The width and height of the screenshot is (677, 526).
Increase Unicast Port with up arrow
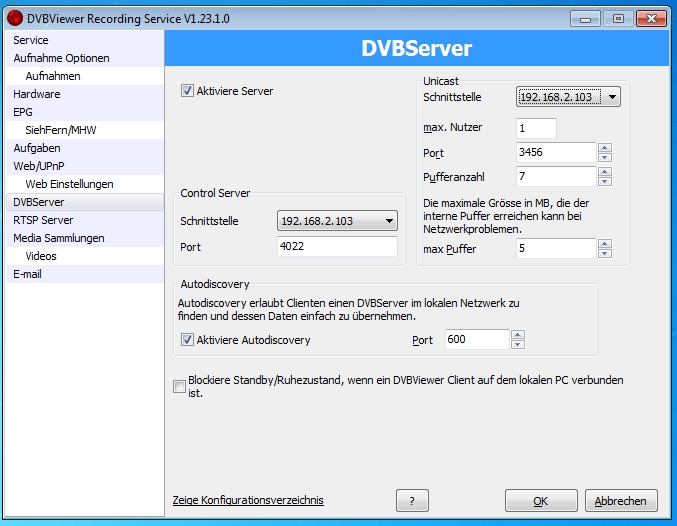coord(604,148)
